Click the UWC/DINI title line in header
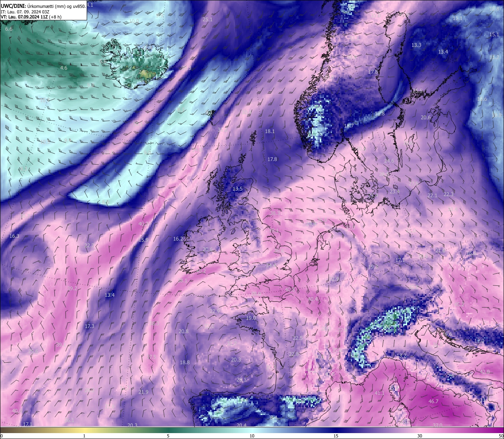The image size is (504, 439). tap(43, 6)
